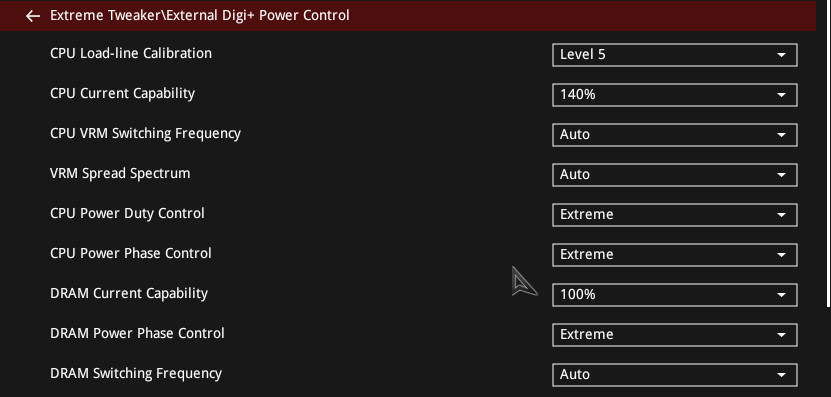Click the Level 5 dropdown arrow

tap(781, 55)
